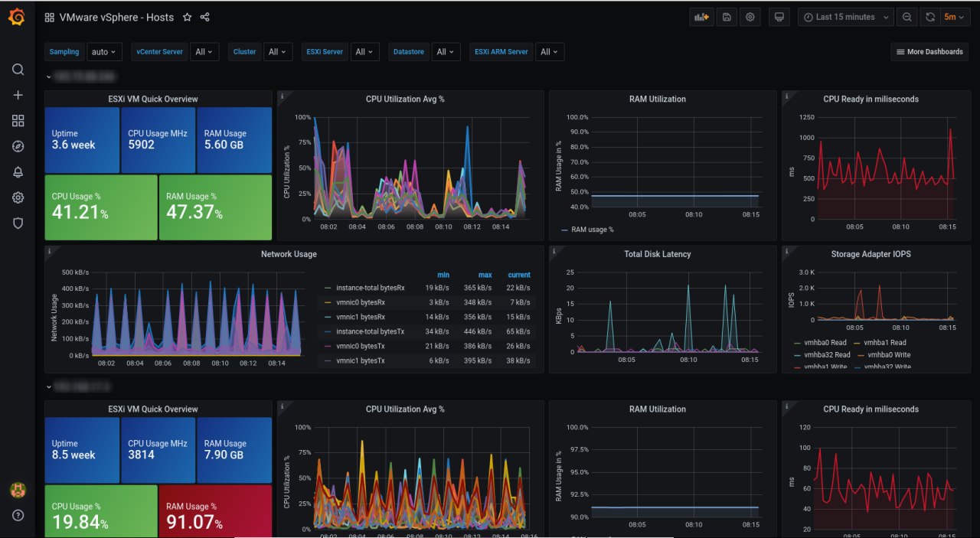Open the Datastore All dropdown
Screen dimensions: 980x538
(x=446, y=52)
